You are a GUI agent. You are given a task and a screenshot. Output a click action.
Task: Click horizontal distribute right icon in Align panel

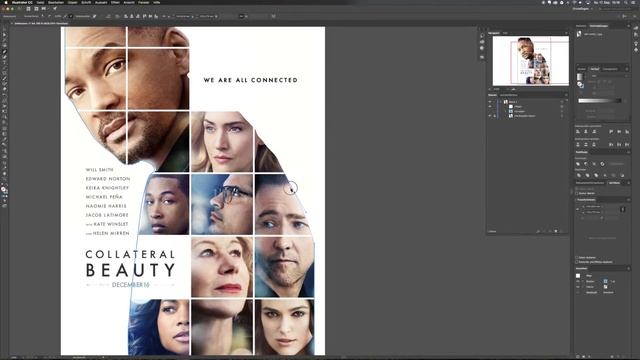point(627,144)
